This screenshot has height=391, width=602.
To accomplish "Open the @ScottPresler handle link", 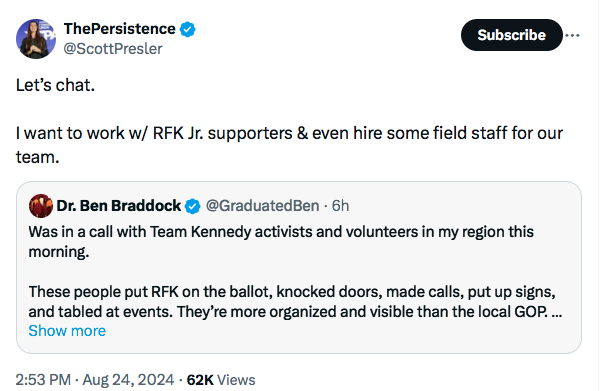I will (113, 49).
